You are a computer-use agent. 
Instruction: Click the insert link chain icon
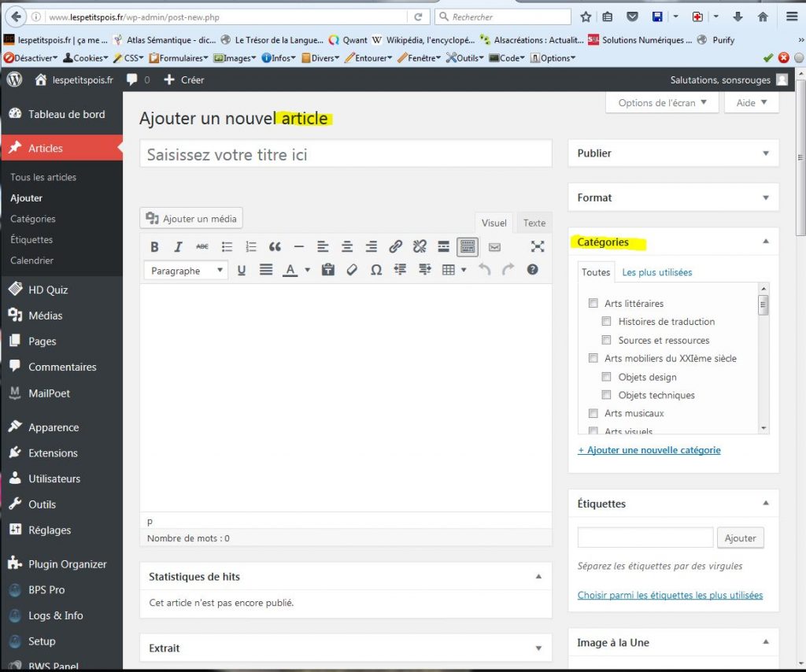click(x=396, y=247)
